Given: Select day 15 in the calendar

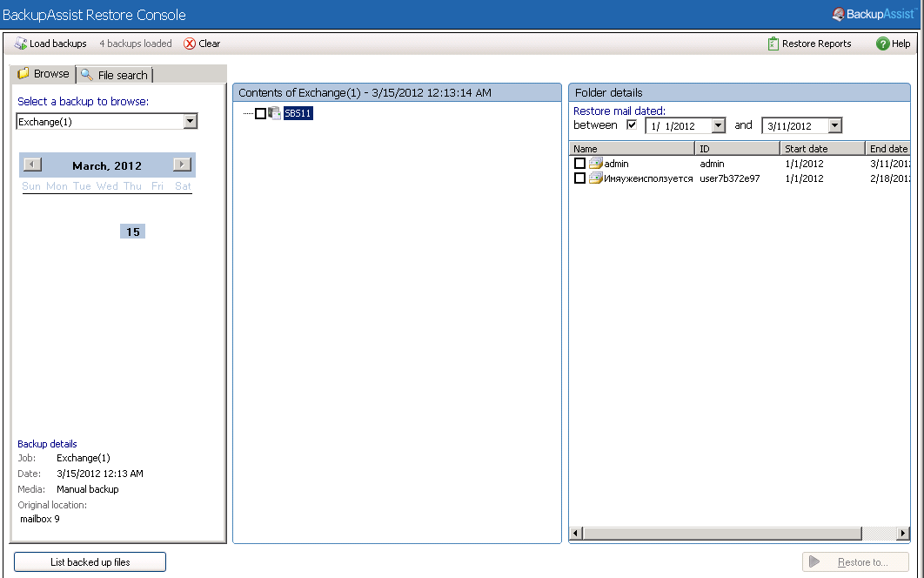Looking at the screenshot, I should click(x=132, y=232).
